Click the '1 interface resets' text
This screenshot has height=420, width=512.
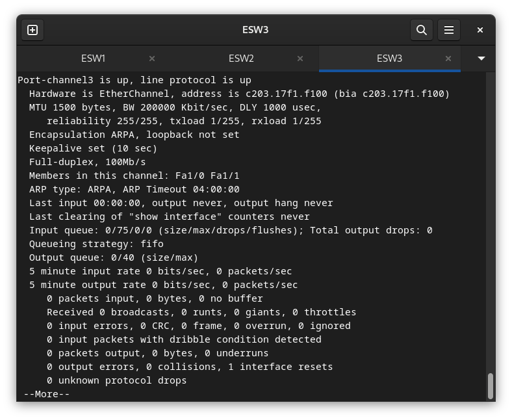[281, 367]
